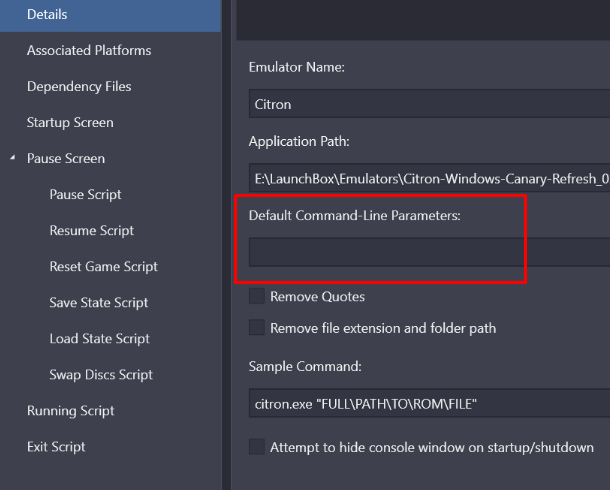The height and width of the screenshot is (490, 610).
Task: Open Dependency Files section
Action: [x=79, y=87]
